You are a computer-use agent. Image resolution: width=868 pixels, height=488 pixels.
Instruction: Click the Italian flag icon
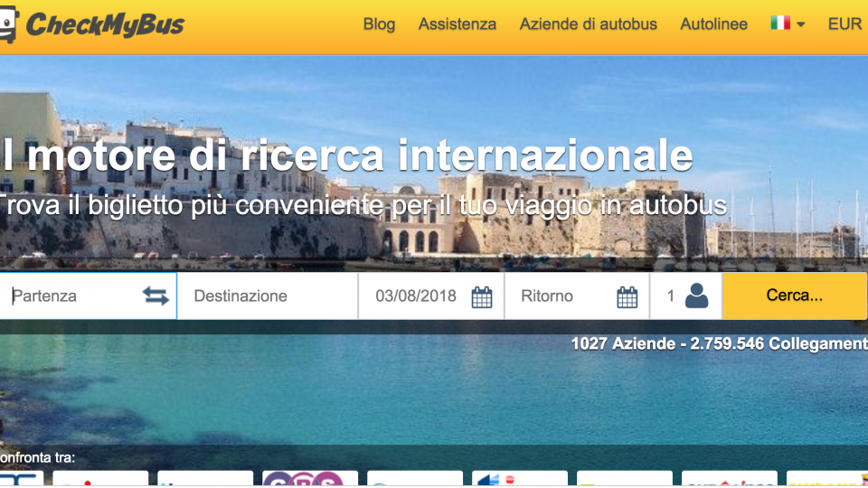[779, 24]
